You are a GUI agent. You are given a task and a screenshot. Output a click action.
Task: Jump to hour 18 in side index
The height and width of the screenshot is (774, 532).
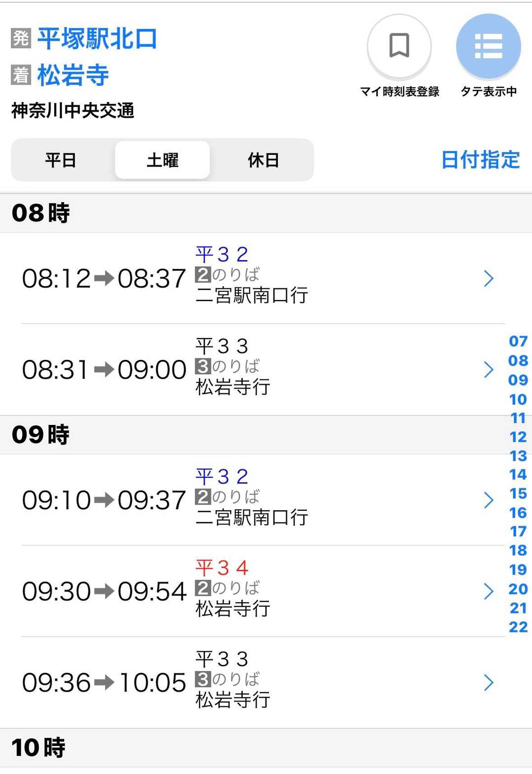(518, 550)
